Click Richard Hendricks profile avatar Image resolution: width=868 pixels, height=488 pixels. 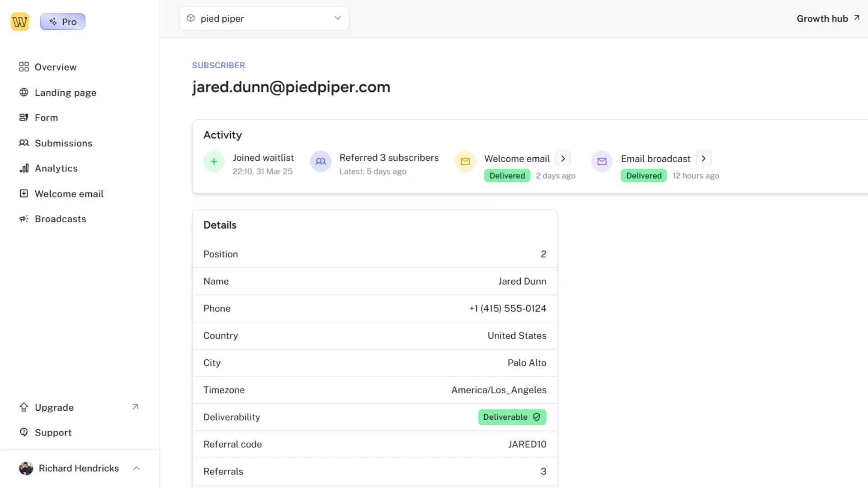26,468
